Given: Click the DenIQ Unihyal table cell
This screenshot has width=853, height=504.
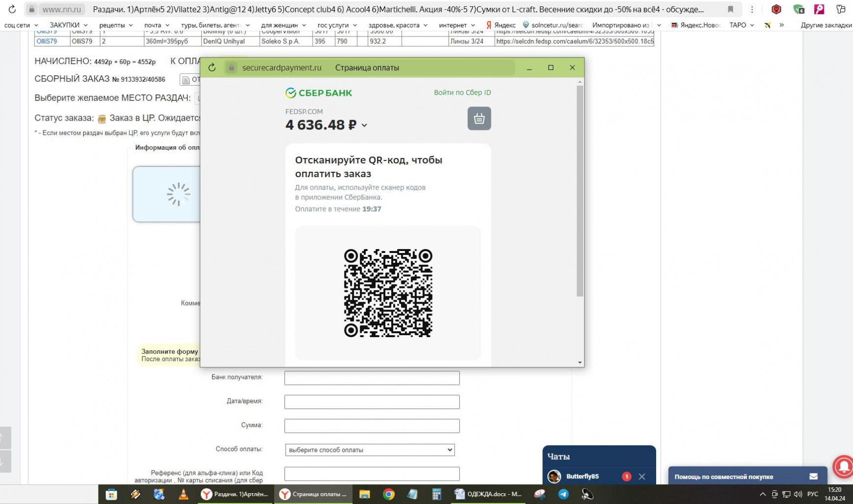Looking at the screenshot, I should (x=230, y=41).
